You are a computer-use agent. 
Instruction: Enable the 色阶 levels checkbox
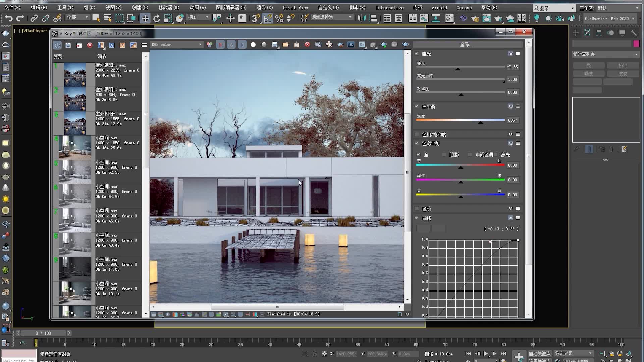coord(417,209)
